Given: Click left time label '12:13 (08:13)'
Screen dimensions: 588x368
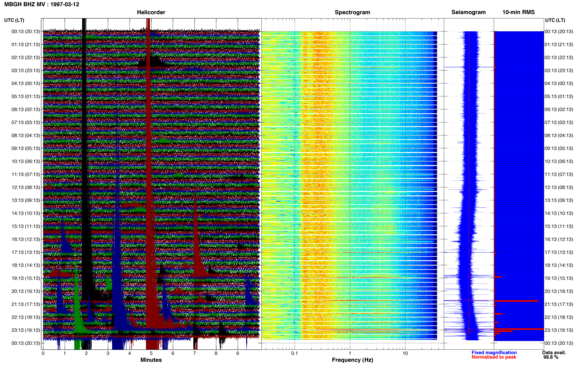Looking at the screenshot, I should [26, 187].
